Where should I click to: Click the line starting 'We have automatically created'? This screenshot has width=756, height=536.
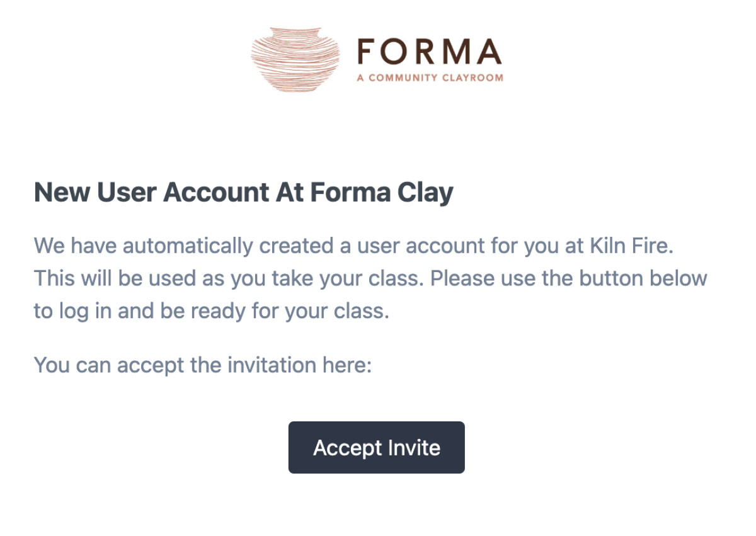[x=353, y=246]
